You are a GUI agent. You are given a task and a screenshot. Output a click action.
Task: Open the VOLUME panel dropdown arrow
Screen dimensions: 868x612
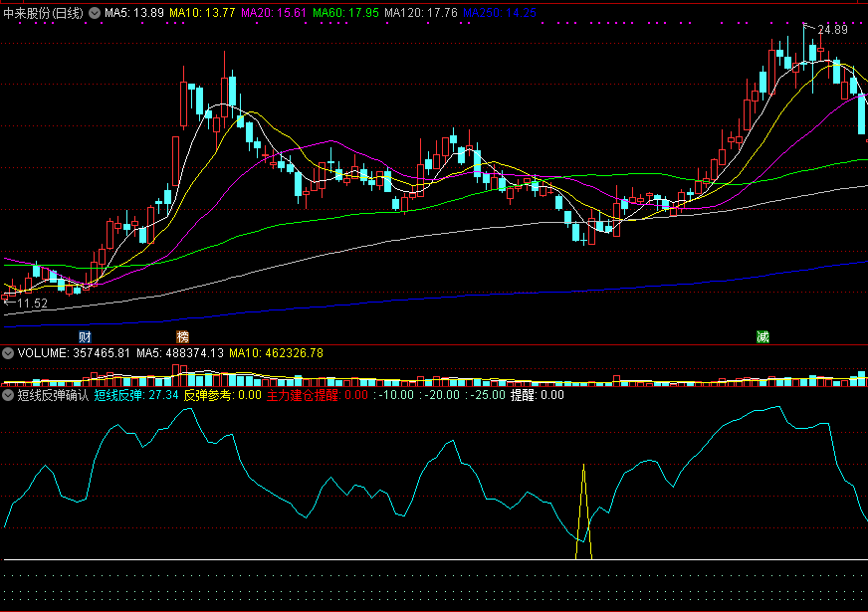pyautogui.click(x=8, y=353)
